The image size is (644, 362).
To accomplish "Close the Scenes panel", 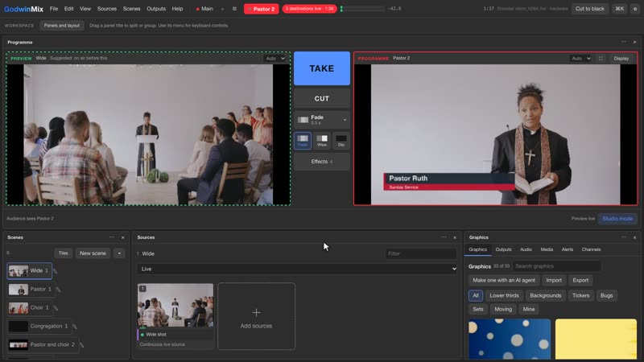I will pos(123,237).
